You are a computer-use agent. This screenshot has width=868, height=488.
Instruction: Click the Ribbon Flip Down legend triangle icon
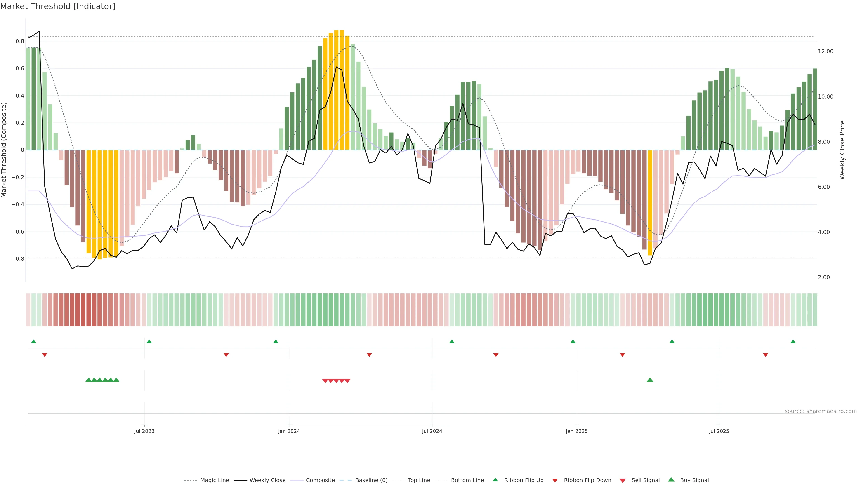tap(555, 481)
